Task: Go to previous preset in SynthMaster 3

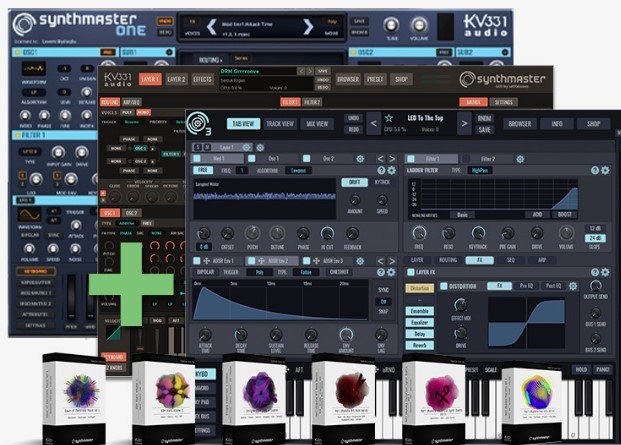Action: (373, 124)
